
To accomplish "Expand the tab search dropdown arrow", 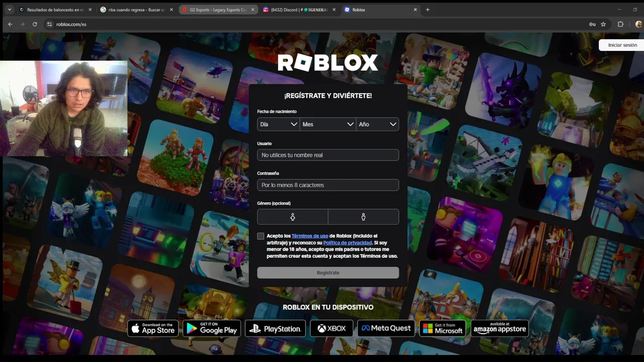I will 9,10.
